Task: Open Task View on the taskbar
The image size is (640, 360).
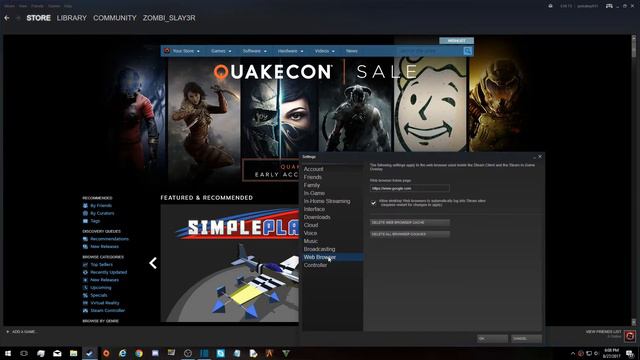Action: [24, 353]
